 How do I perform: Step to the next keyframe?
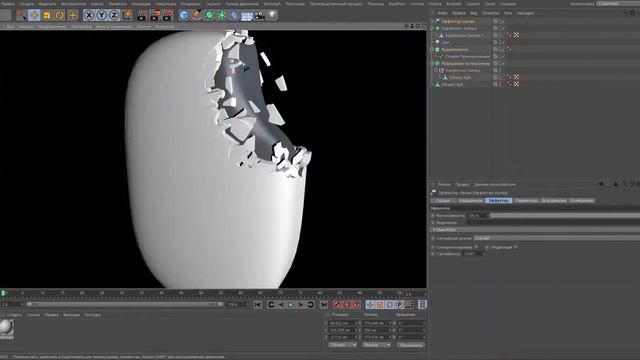[x=311, y=305]
